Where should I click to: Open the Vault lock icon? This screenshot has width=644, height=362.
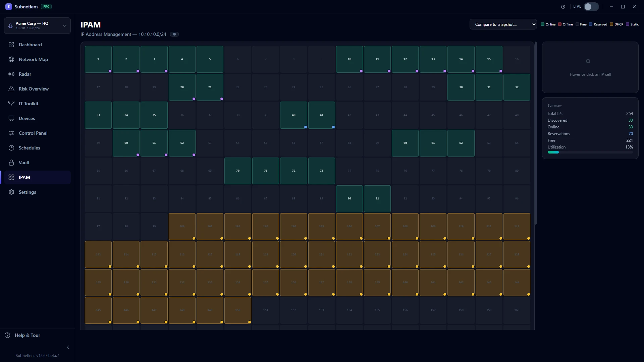tap(11, 163)
